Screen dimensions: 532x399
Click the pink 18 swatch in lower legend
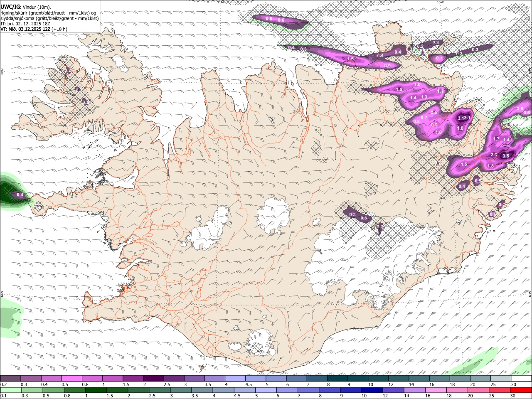[x=456, y=390]
